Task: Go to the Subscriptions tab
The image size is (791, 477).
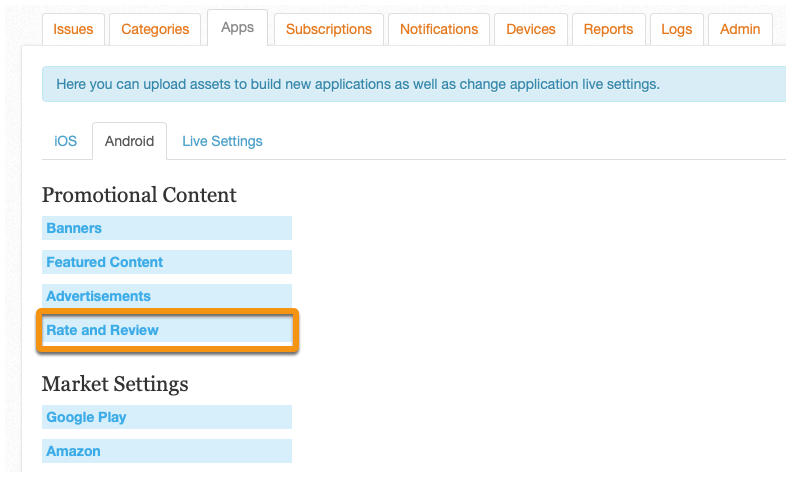Action: pyautogui.click(x=329, y=29)
